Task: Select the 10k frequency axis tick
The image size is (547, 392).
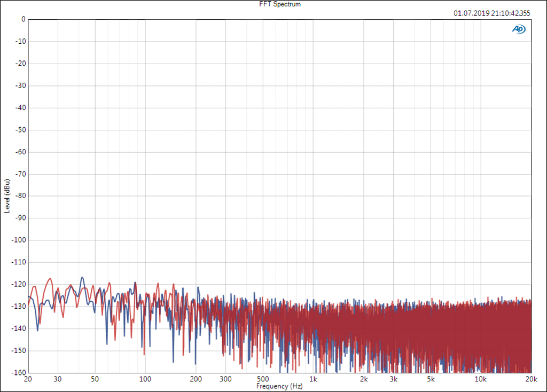Action: (x=481, y=379)
